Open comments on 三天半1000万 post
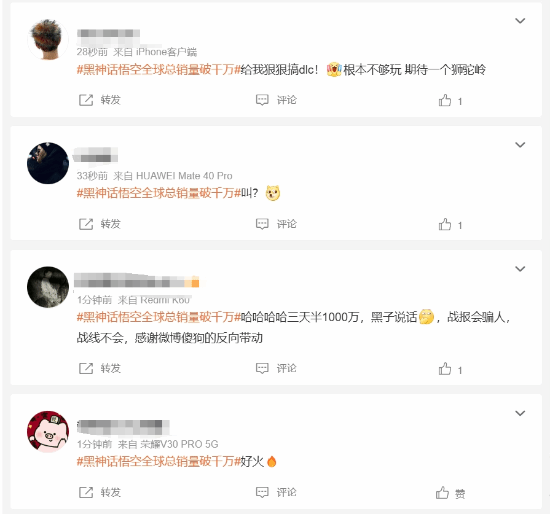The height and width of the screenshot is (514, 550). pos(276,368)
